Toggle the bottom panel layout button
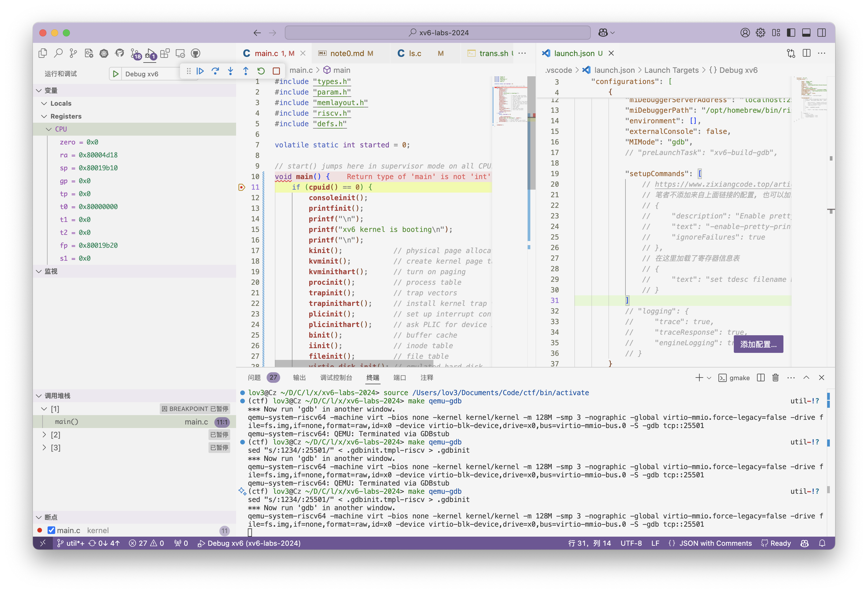 pyautogui.click(x=806, y=33)
